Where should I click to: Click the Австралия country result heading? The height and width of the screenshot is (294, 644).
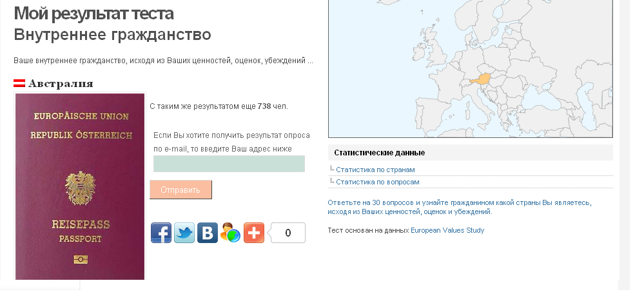(x=61, y=83)
